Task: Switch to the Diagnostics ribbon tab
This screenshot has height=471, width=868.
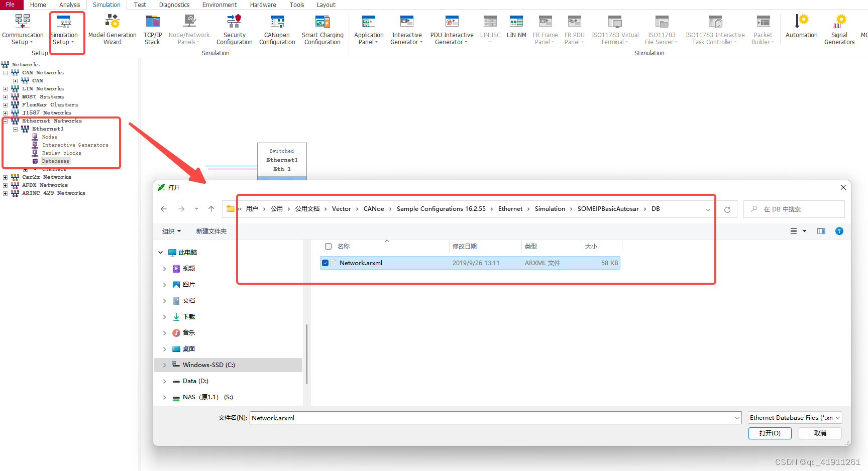Action: tap(174, 5)
